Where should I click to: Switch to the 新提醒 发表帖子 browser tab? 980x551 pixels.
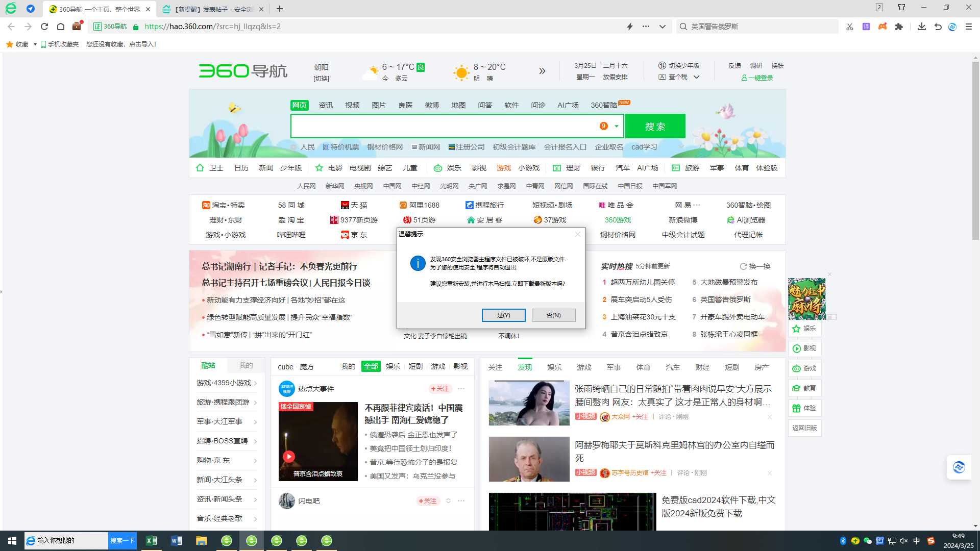213,9
